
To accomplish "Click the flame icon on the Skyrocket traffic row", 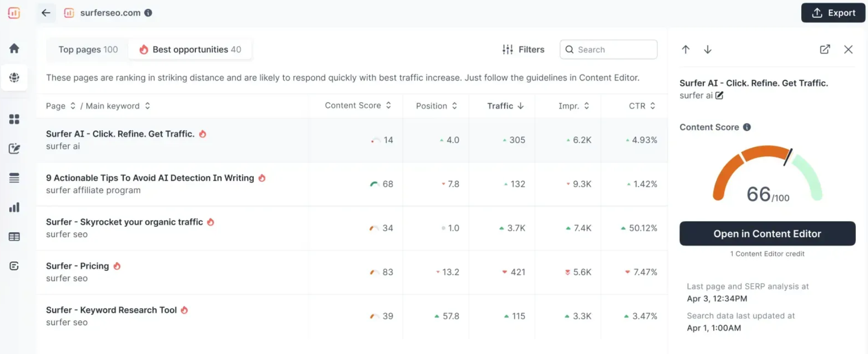I will pyautogui.click(x=210, y=222).
